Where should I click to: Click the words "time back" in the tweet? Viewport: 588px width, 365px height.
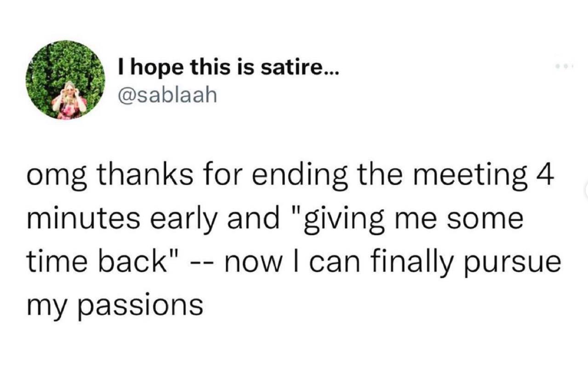coord(101,261)
